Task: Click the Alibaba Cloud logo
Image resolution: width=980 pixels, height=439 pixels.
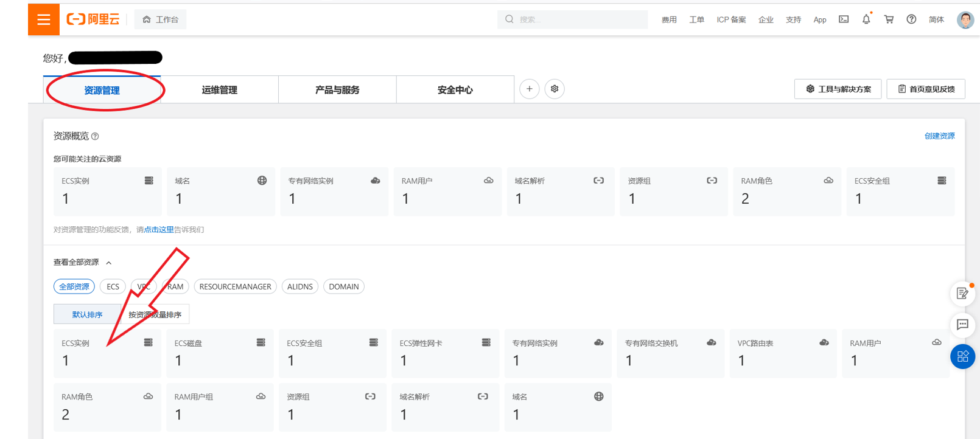Action: pos(93,19)
